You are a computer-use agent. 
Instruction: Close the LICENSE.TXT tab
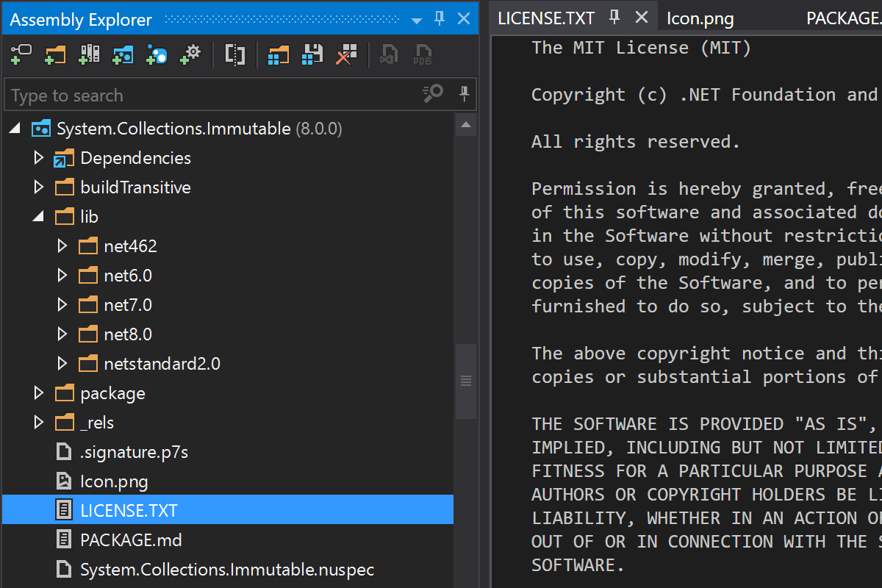[x=642, y=18]
